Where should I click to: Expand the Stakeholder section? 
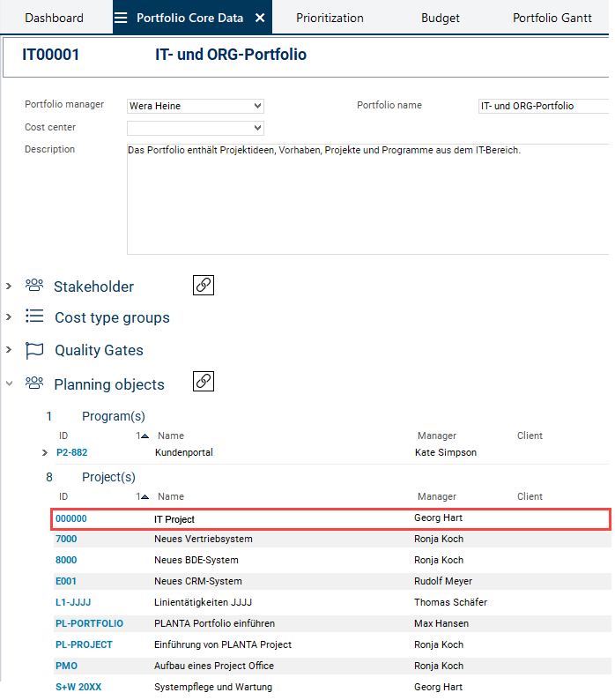click(9, 287)
